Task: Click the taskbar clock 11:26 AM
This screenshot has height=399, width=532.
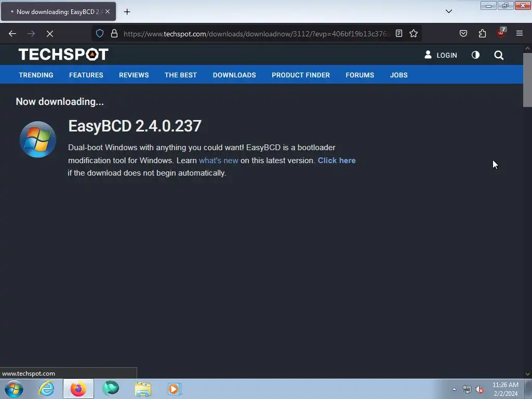Action: click(x=506, y=389)
